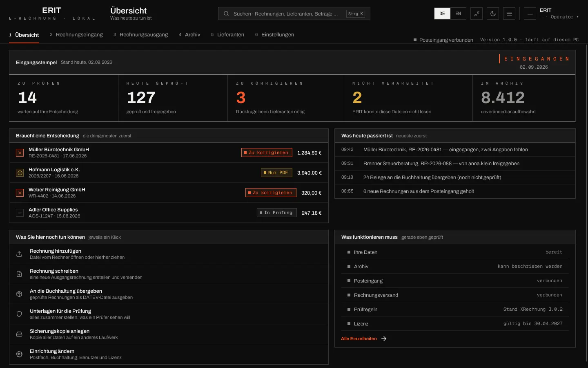Viewport: 588px width, 368px height.
Task: Click the arrow next to Alle Einzelheiten
Action: (384, 339)
